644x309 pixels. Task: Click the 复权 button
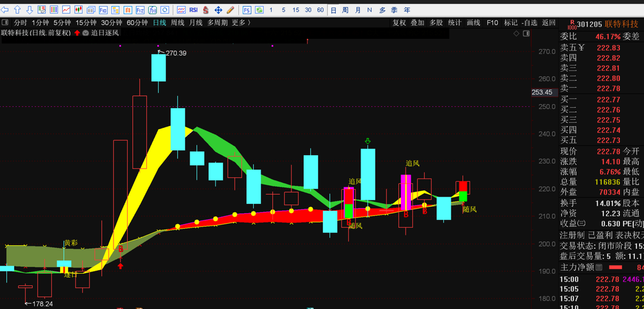point(399,23)
